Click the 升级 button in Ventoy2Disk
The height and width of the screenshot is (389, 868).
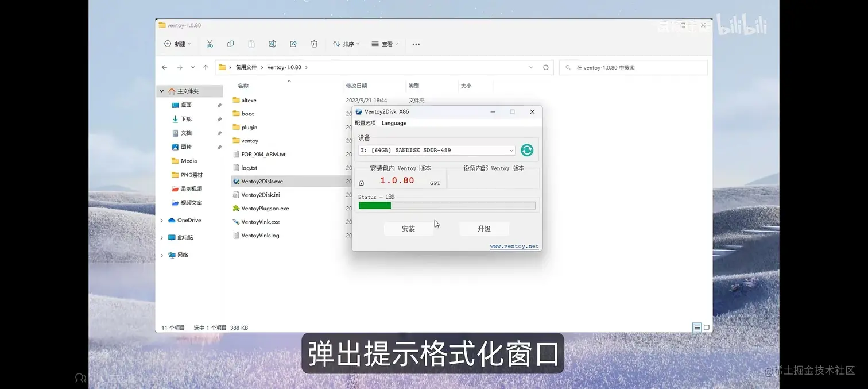click(484, 229)
